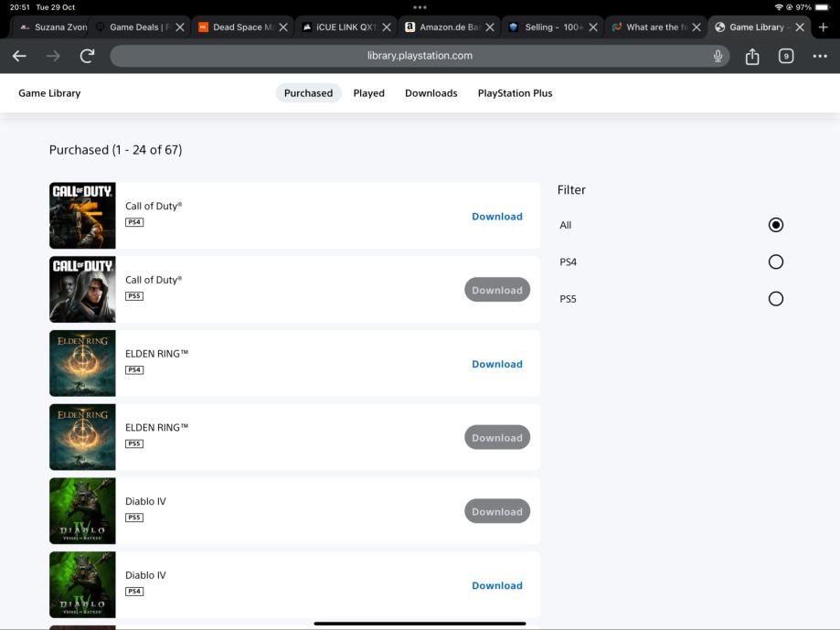840x630 pixels.
Task: Open the Downloads tab
Action: point(431,93)
